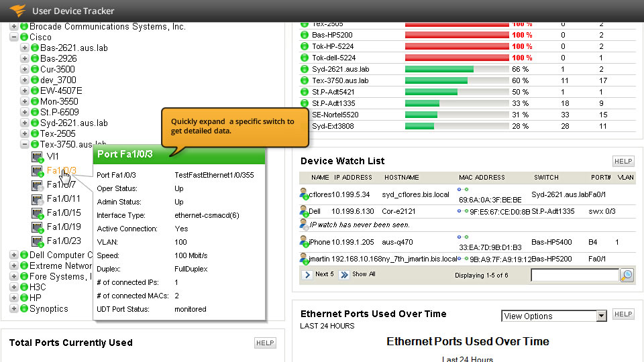
Task: Click the watch list search magnifier button
Action: pos(627,275)
